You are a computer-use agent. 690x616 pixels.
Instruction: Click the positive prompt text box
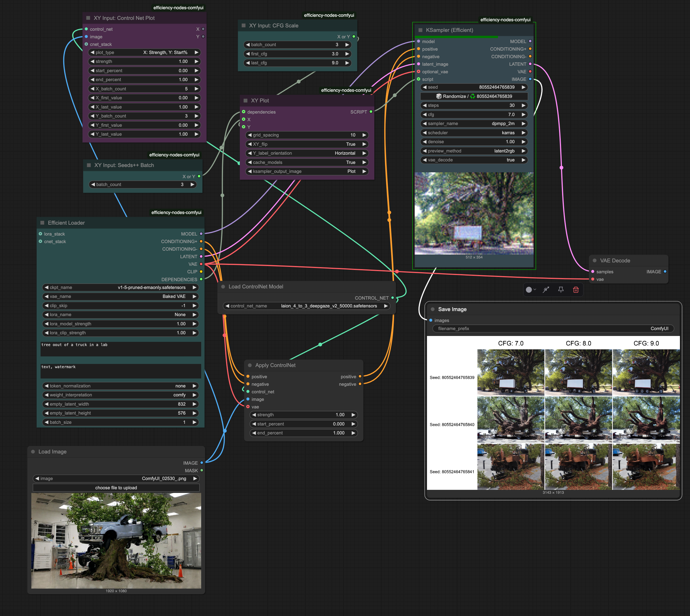click(121, 349)
